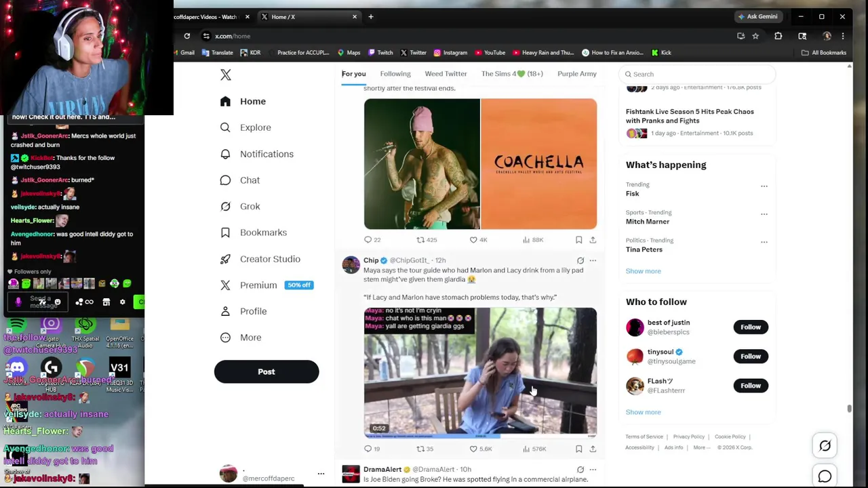Share the Coachella post

pos(593,240)
